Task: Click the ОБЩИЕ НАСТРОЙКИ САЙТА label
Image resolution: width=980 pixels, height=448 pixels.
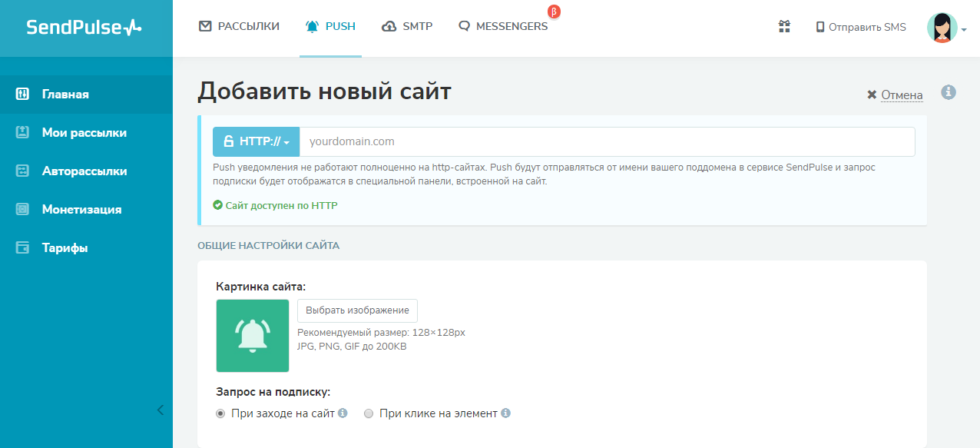Action: 268,246
